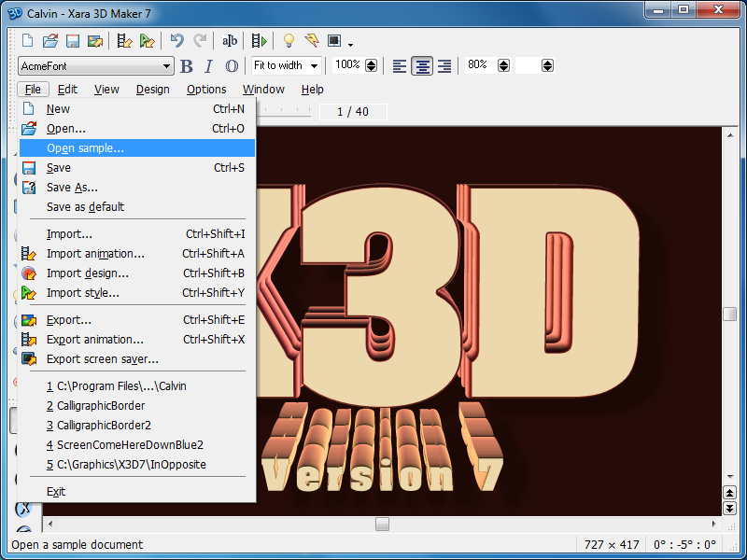Close the File menu via its header
747x560 pixels.
click(33, 89)
